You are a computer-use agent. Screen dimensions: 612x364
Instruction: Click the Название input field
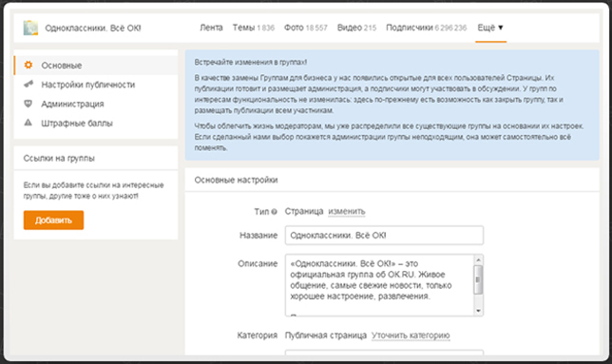pos(384,236)
